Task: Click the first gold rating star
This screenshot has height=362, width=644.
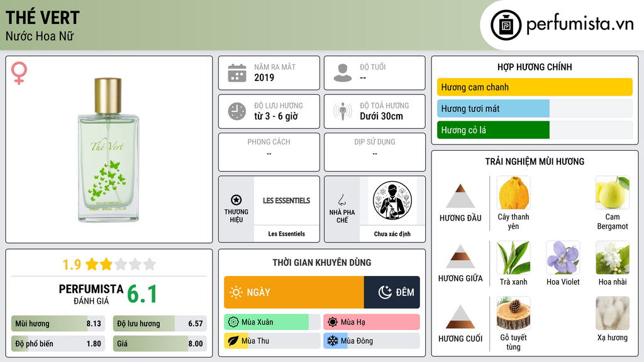Action: pos(92,264)
